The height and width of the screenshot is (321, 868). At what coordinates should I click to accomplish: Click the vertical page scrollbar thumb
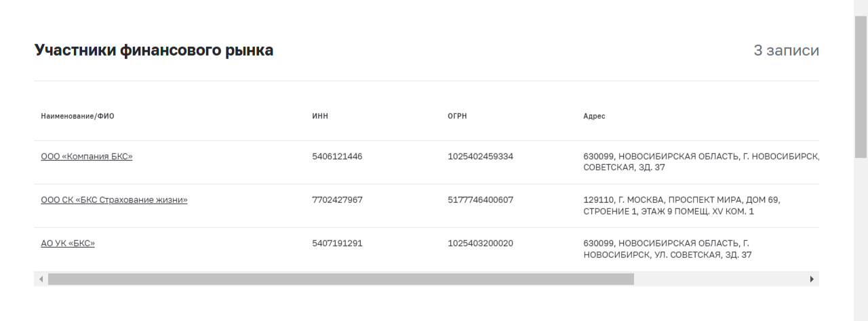click(861, 86)
